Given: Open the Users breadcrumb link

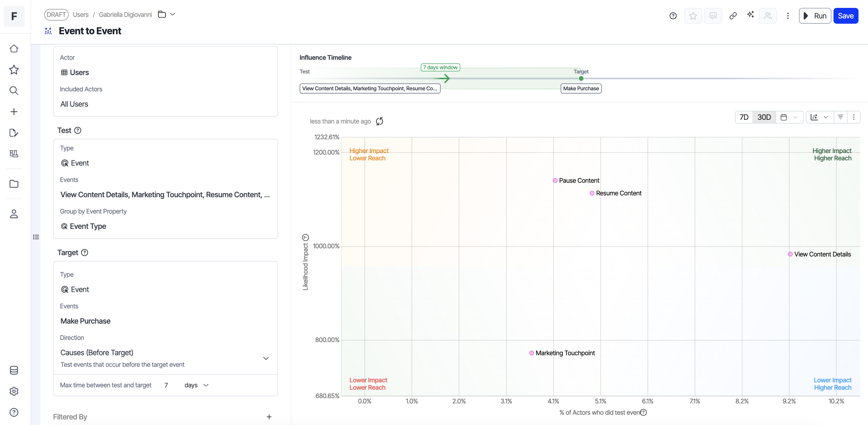Looking at the screenshot, I should pyautogui.click(x=81, y=14).
